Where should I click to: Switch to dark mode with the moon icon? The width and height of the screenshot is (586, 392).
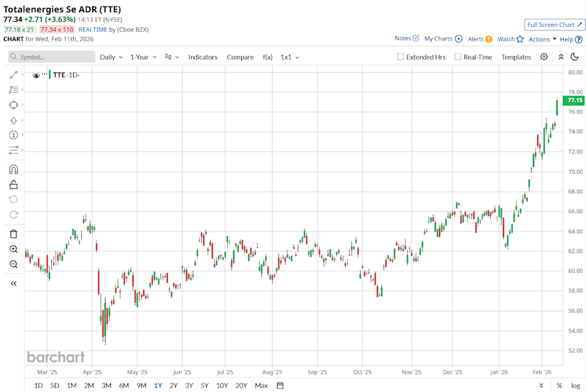pyautogui.click(x=574, y=57)
